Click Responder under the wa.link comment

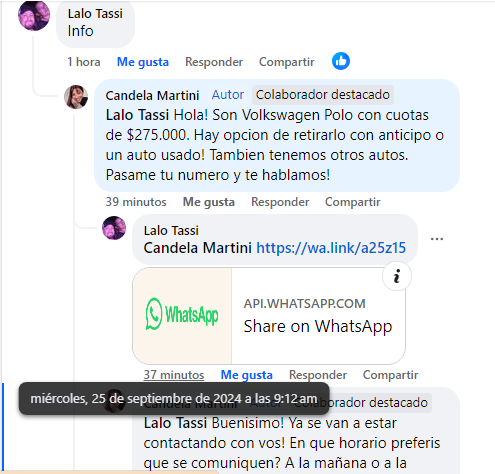(318, 375)
